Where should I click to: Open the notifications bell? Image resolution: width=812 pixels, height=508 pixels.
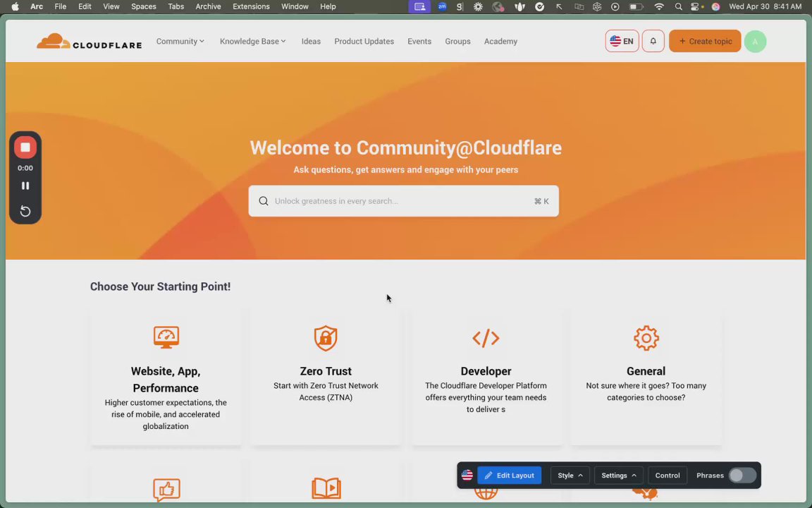(653, 42)
